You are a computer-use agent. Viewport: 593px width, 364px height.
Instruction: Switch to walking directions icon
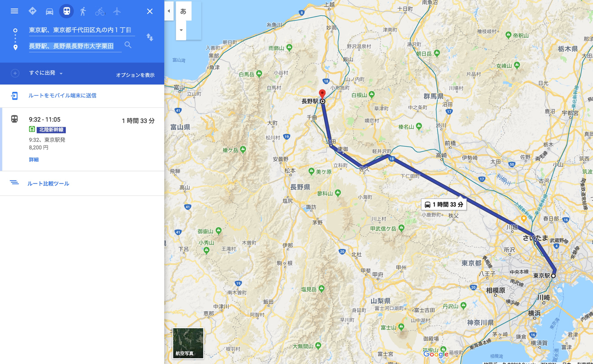coord(83,12)
